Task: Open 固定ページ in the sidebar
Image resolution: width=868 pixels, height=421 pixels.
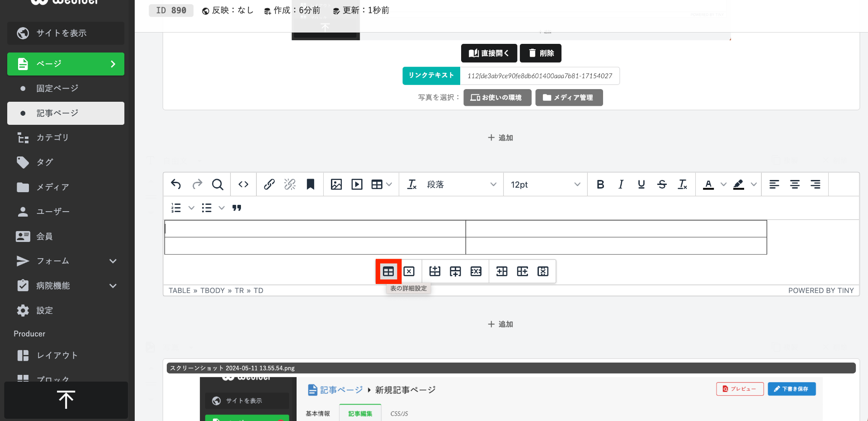Action: 57,88
